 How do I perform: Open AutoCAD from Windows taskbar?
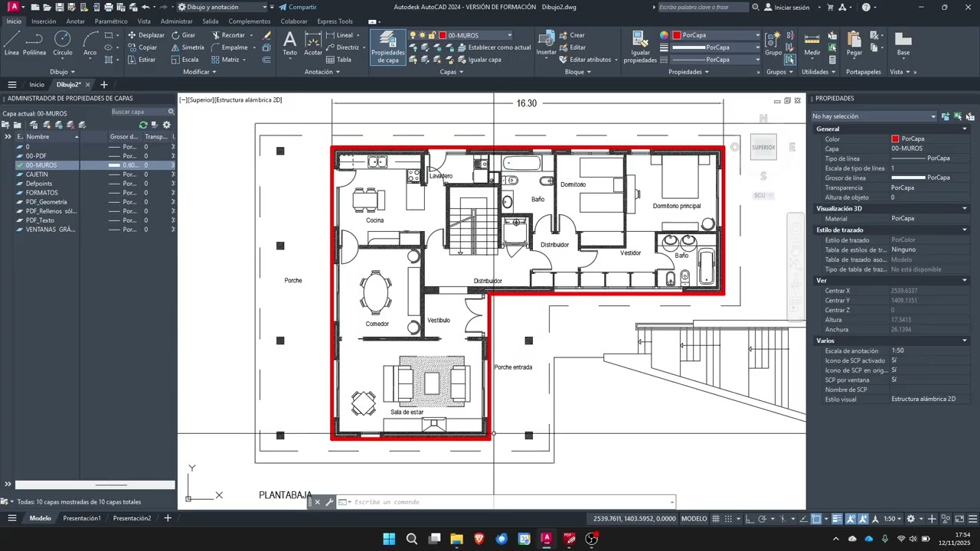[547, 539]
